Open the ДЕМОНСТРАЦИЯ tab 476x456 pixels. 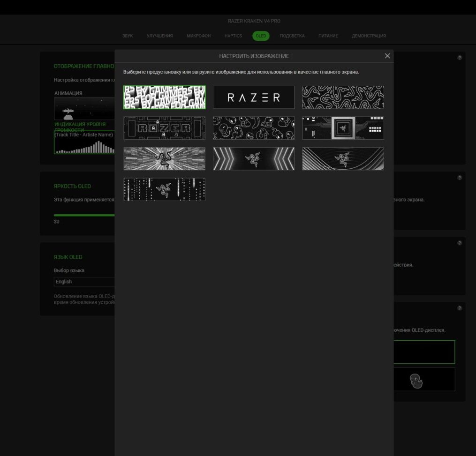(369, 36)
